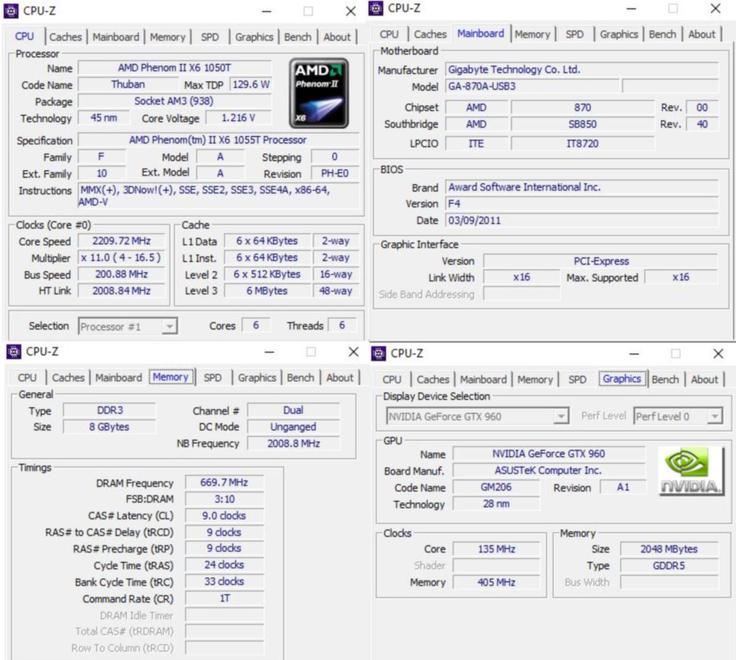This screenshot has width=736, height=660.
Task: Click the processor name field AMD Phenom II X6 1050T
Action: pos(175,68)
